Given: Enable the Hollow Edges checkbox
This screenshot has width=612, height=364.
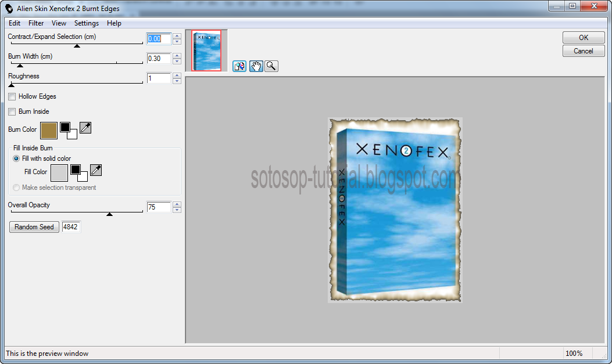Looking at the screenshot, I should tap(12, 96).
